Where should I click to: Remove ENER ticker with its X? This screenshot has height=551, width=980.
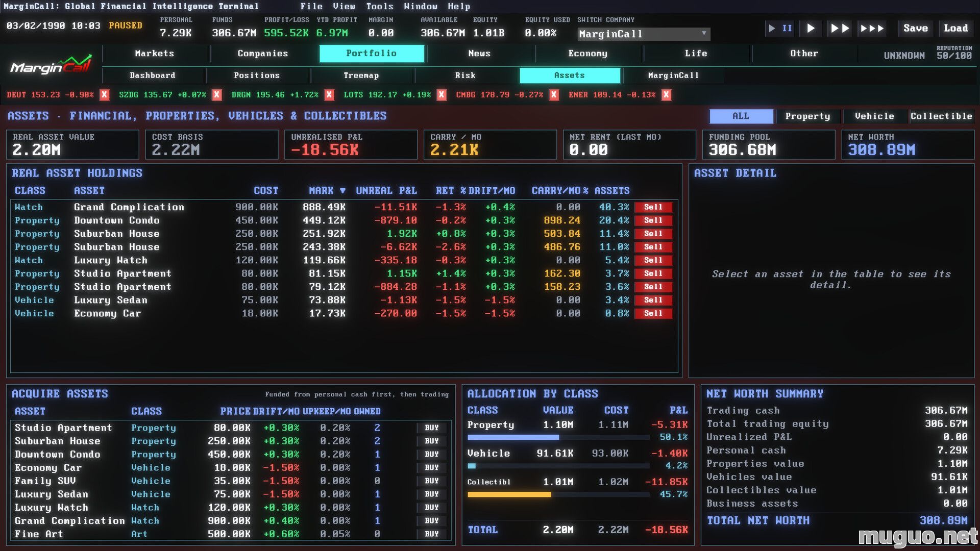tap(666, 95)
